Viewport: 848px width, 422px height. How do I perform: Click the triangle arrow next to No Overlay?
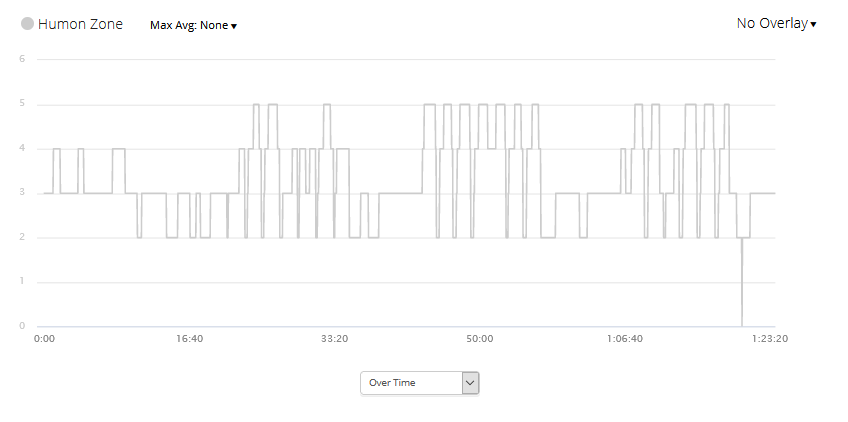pyautogui.click(x=813, y=24)
